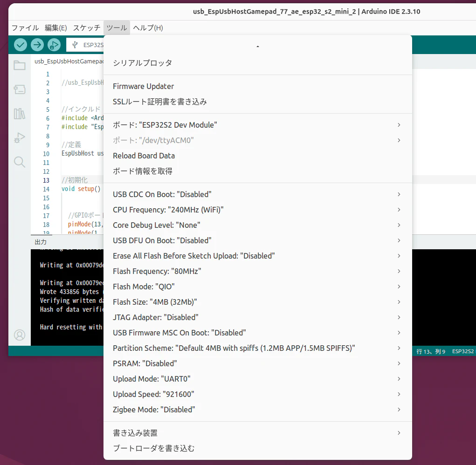Click 行 13、列 9 status bar entry
The height and width of the screenshot is (465, 476).
point(430,351)
